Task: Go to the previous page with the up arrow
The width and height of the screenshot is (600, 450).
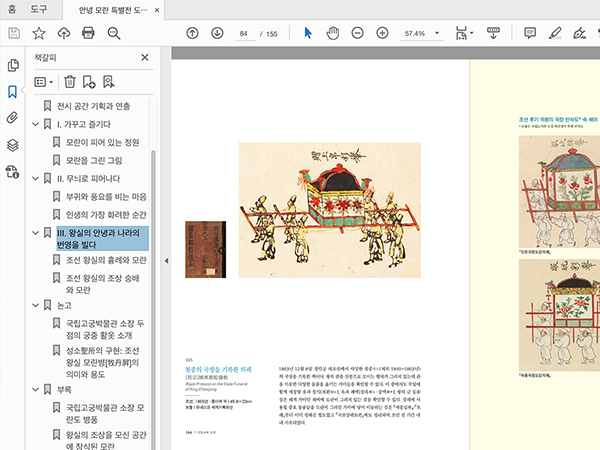Action: pos(192,33)
